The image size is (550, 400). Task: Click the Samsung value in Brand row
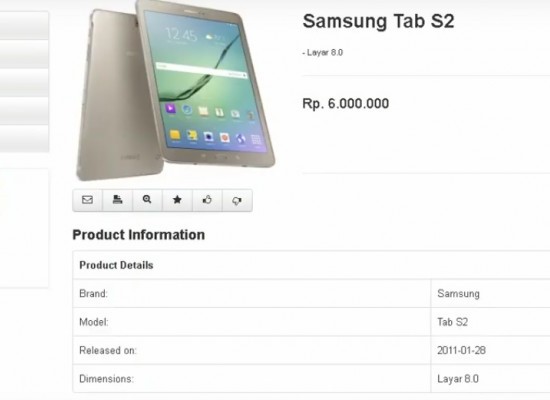[458, 294]
